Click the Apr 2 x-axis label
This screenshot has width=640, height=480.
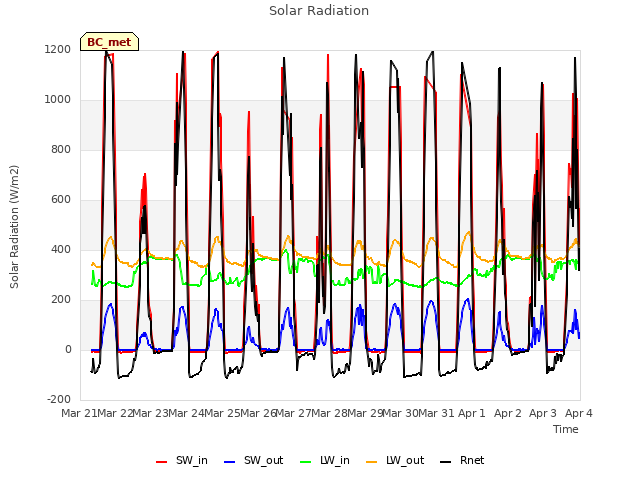pyautogui.click(x=508, y=413)
